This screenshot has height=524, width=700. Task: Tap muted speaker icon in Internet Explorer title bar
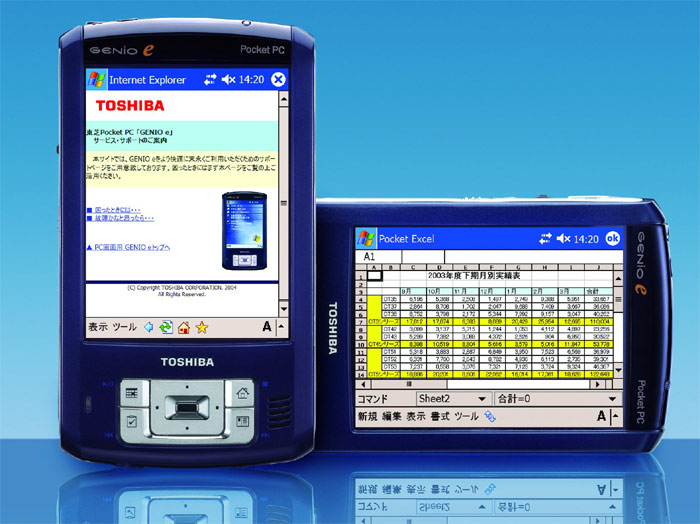coord(228,79)
